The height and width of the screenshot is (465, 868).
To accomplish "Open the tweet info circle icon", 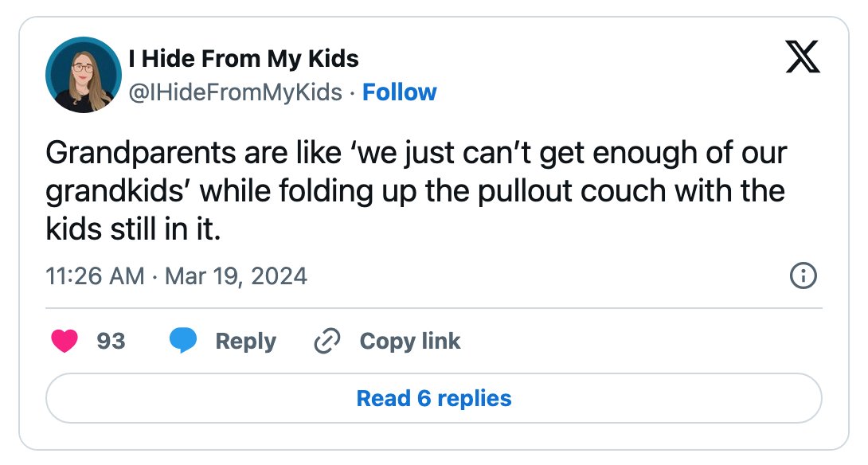I will pos(803,275).
